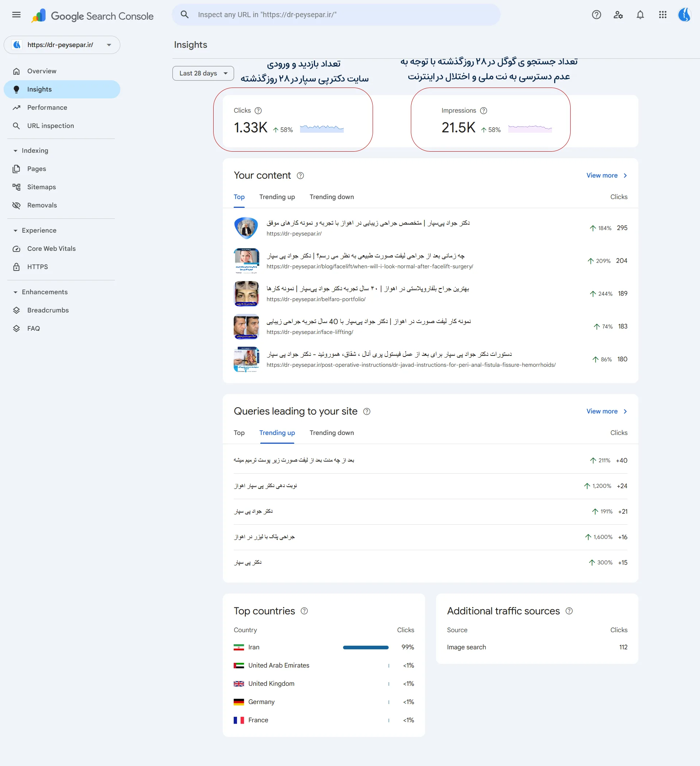Select Top tab in Your content
This screenshot has height=766, width=700.
click(239, 197)
